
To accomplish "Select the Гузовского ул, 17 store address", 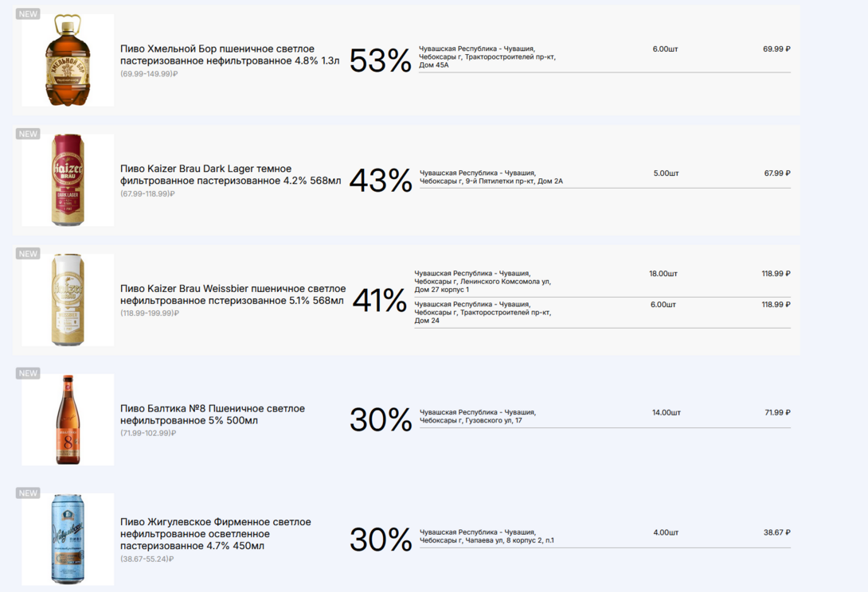I will pos(478,416).
